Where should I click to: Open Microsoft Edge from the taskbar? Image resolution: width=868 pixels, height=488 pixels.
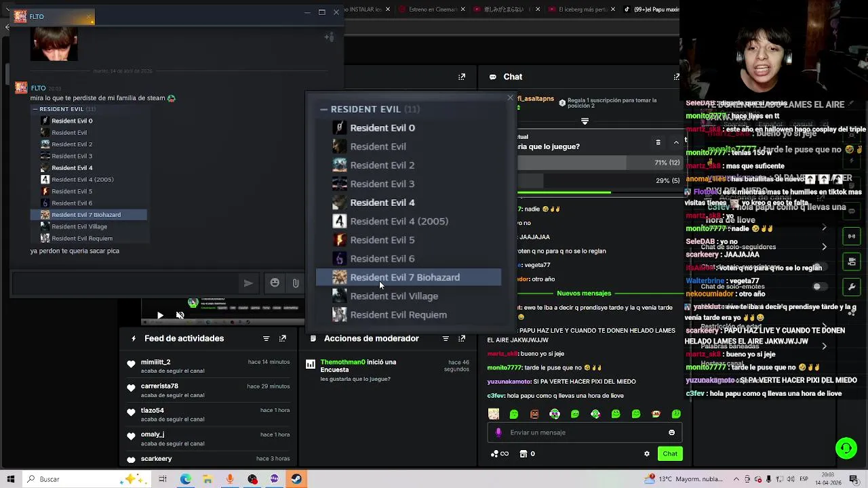tap(185, 479)
